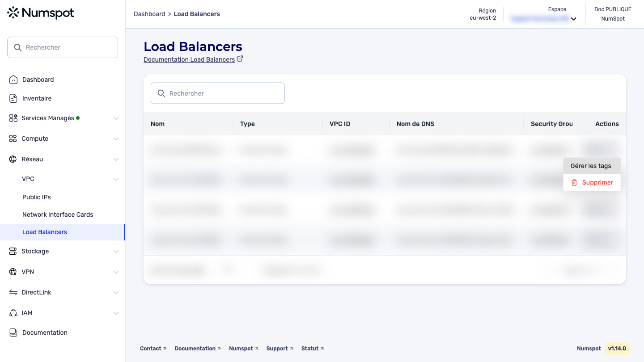This screenshot has width=644, height=362.
Task: Click the external link icon beside Documentation Load Balancers
Action: pos(240,59)
